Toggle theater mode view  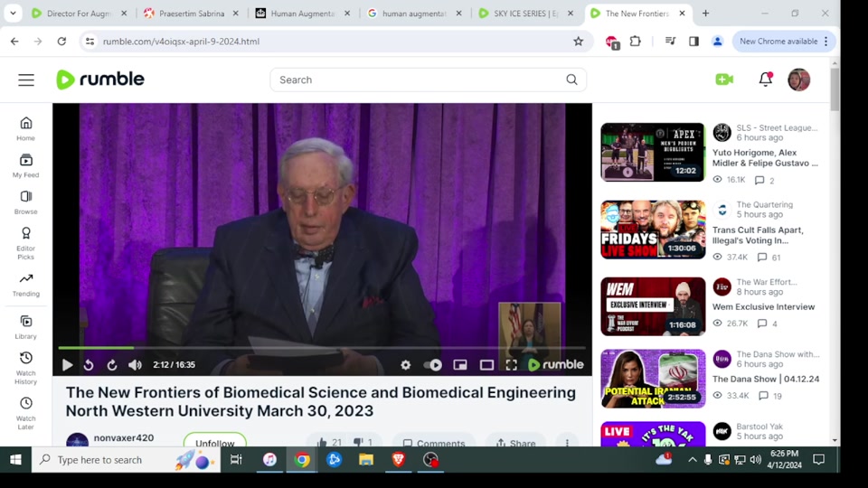[x=486, y=365]
